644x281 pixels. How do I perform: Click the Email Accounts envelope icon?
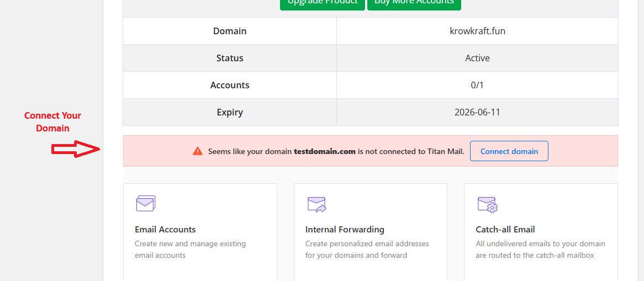tap(146, 204)
